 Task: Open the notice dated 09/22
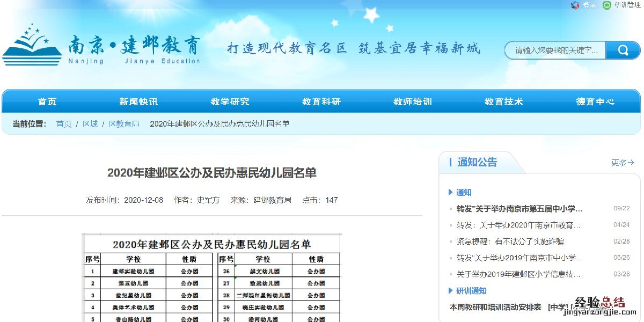point(519,209)
